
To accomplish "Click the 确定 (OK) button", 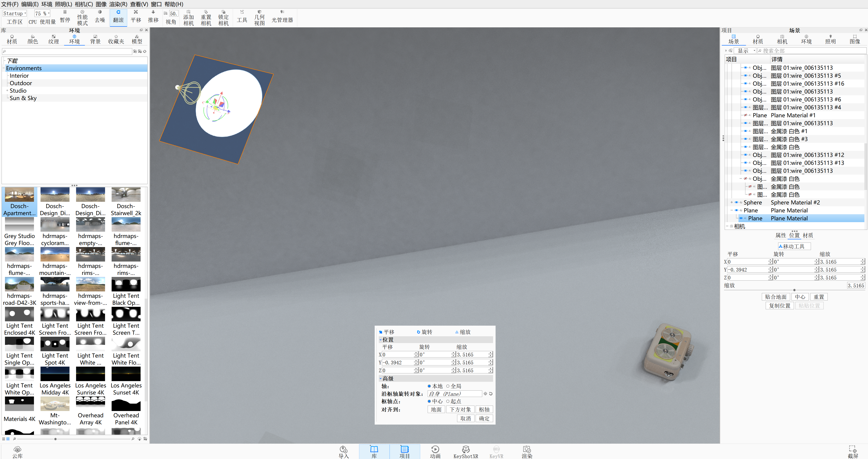I will tap(484, 418).
